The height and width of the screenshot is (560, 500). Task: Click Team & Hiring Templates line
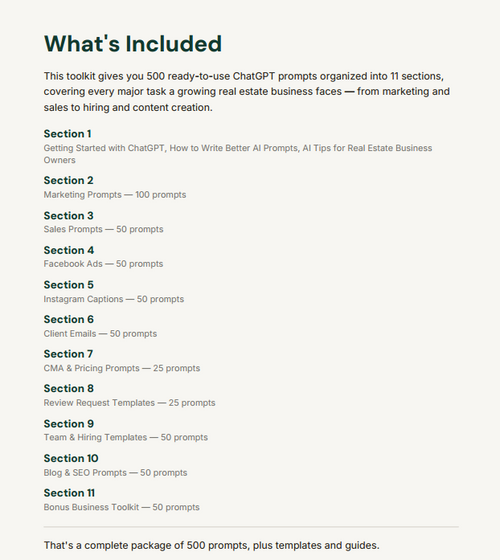126,438
